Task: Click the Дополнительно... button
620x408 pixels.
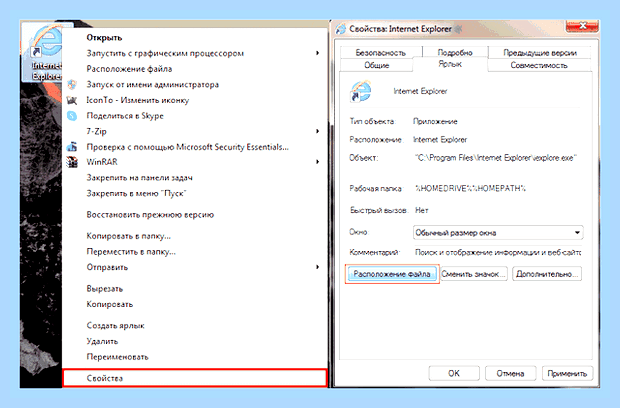Action: click(x=547, y=274)
